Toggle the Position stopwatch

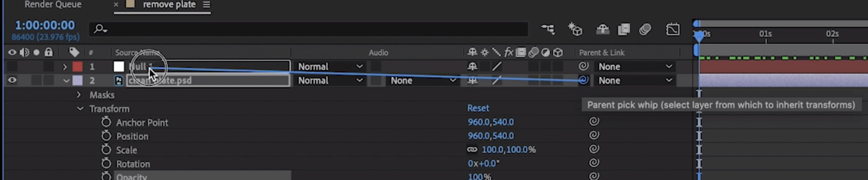(x=106, y=136)
